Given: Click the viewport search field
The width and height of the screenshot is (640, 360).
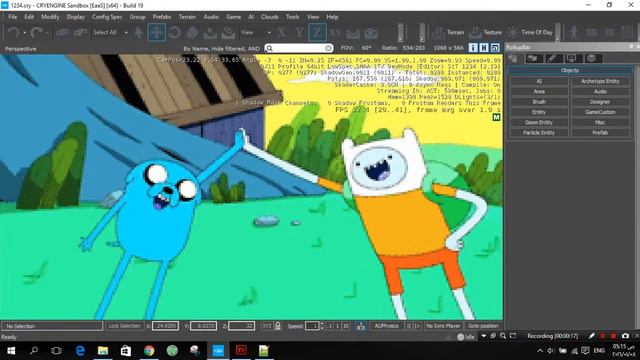Looking at the screenshot, I should coord(299,48).
